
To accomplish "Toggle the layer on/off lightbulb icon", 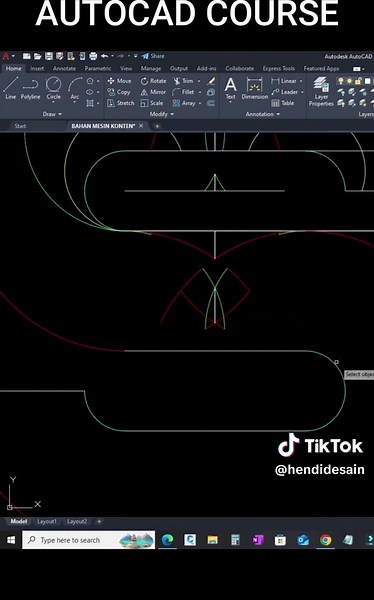I will click(340, 81).
